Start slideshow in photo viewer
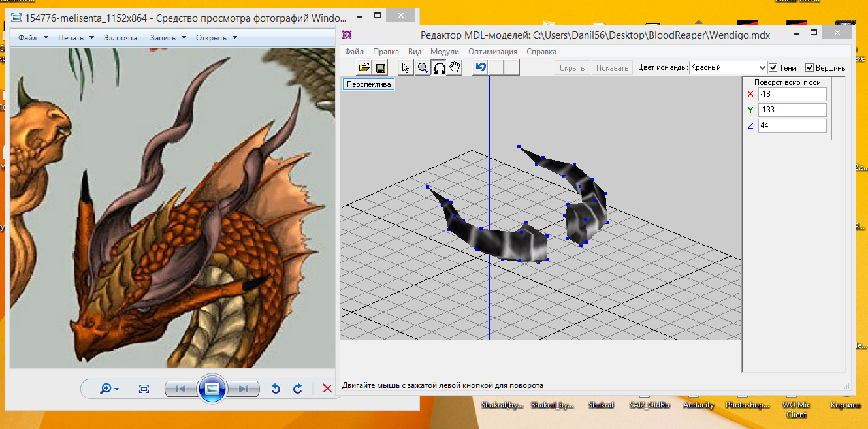The height and width of the screenshot is (429, 868). click(212, 389)
